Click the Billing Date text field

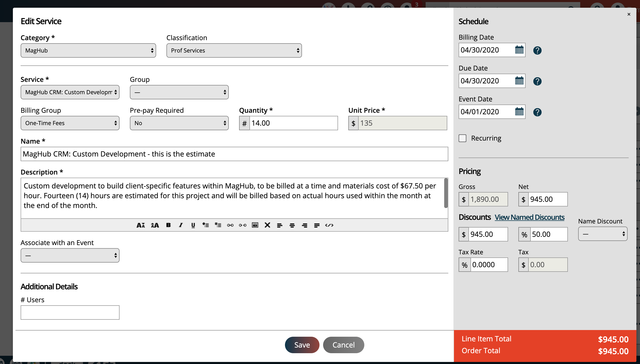[x=486, y=50]
